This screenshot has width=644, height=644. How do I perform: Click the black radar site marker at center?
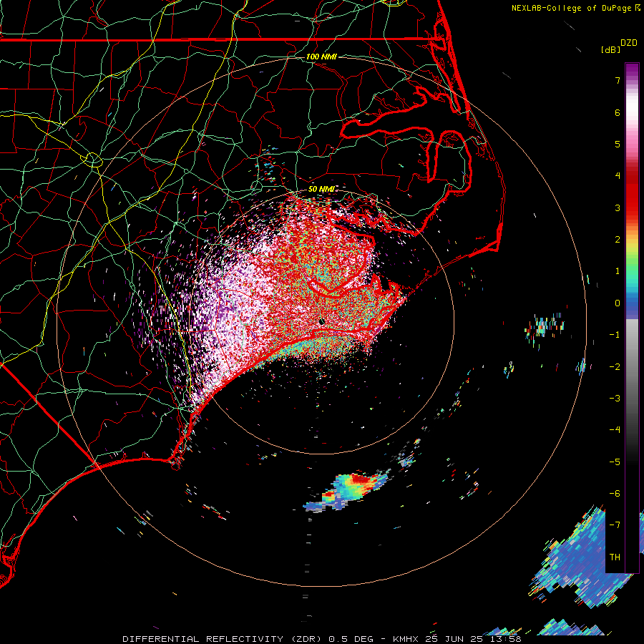(x=321, y=321)
